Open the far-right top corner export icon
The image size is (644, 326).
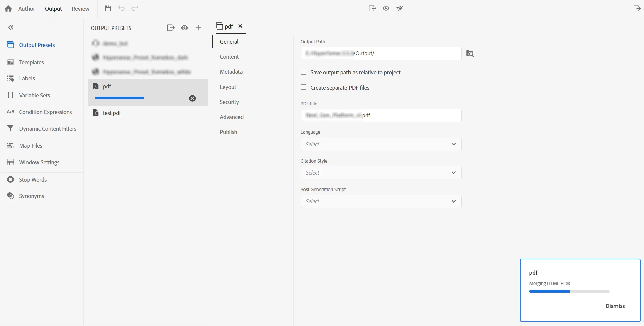click(x=637, y=8)
